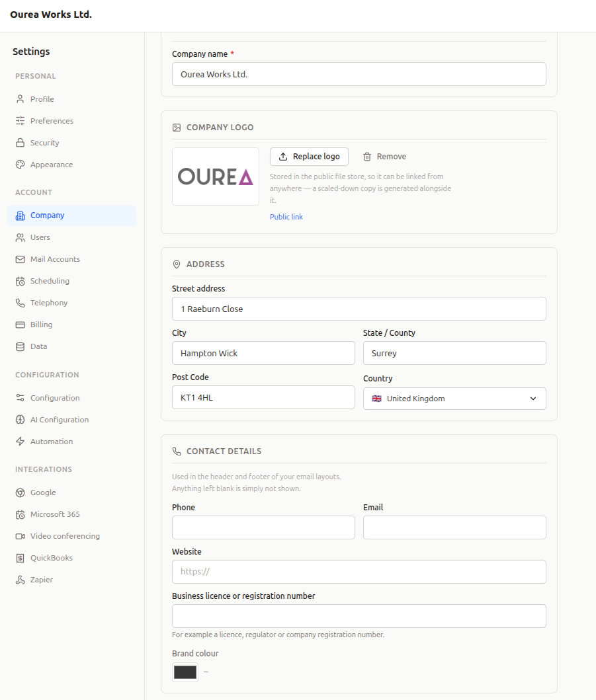This screenshot has width=596, height=700.
Task: Click the Address map pin icon
Action: tap(177, 264)
